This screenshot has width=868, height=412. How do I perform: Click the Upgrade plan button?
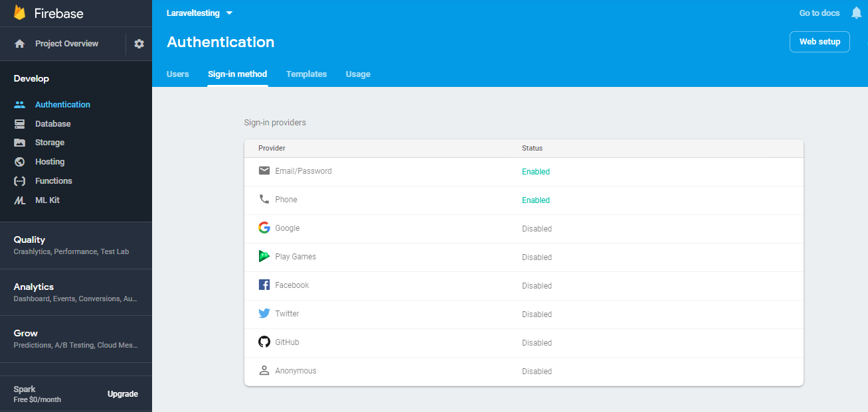[x=123, y=394]
